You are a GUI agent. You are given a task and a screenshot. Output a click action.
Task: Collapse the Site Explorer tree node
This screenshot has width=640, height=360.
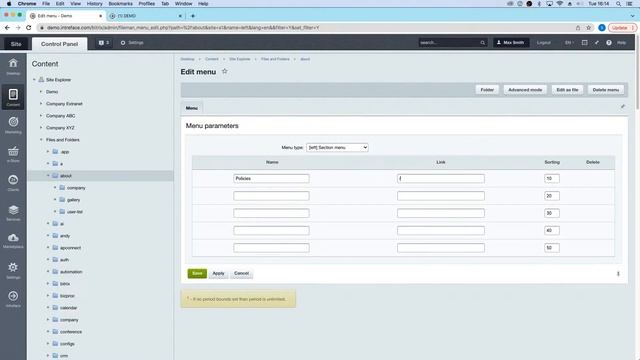click(34, 80)
